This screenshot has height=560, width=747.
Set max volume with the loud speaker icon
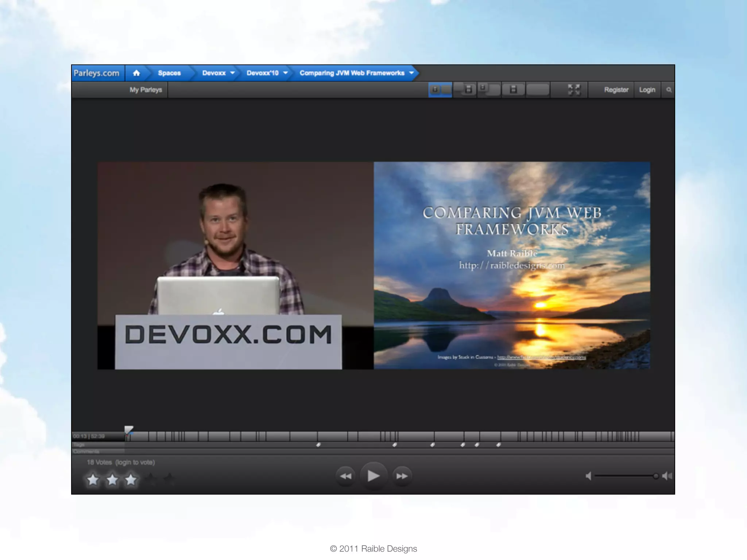pyautogui.click(x=667, y=476)
